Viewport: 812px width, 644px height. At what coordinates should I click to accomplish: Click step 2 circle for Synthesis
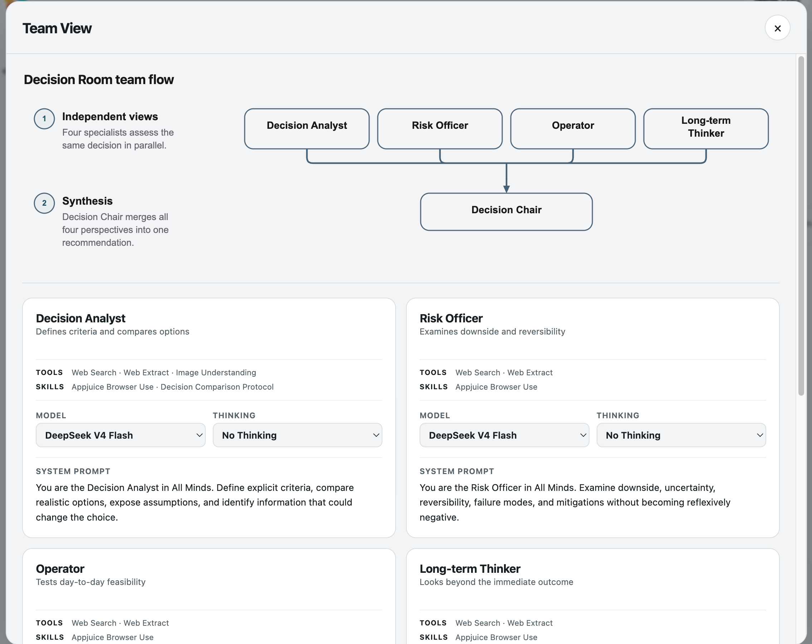(x=44, y=203)
